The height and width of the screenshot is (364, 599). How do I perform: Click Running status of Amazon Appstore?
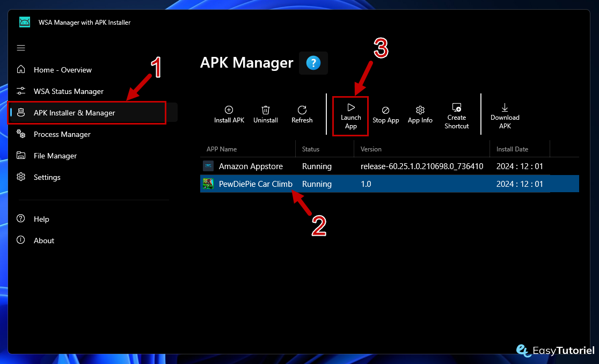317,166
